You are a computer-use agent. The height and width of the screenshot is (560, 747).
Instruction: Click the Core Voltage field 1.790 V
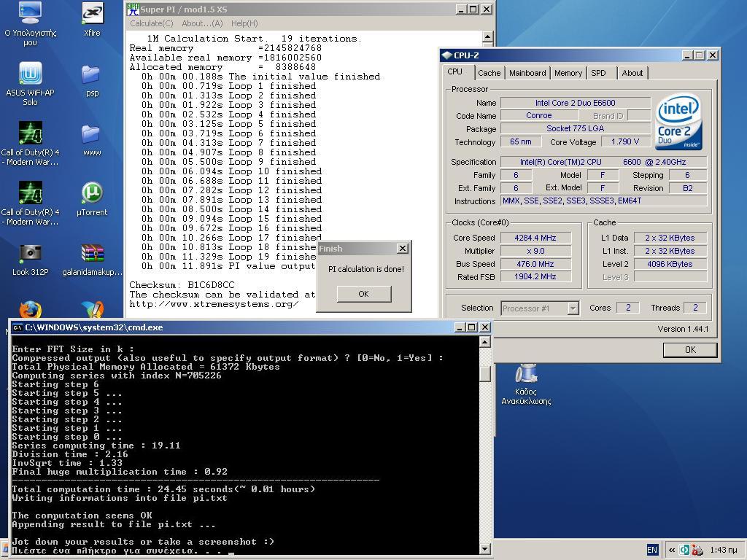point(625,142)
